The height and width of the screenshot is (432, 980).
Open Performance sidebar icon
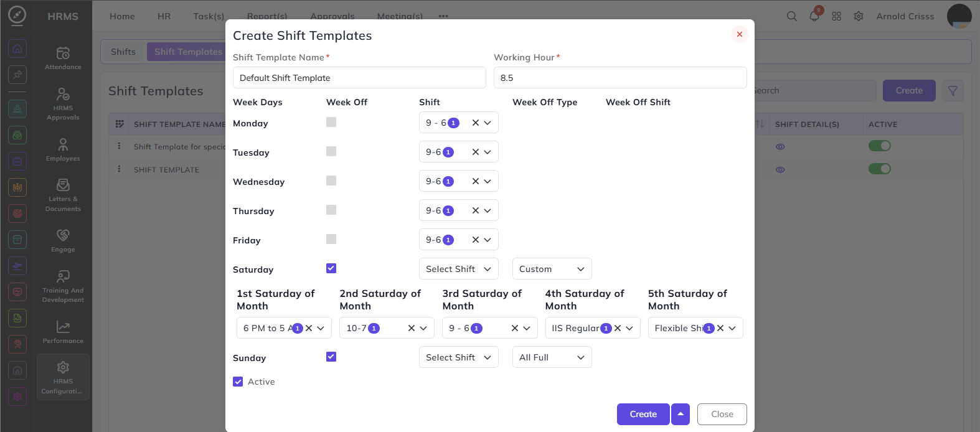coord(63,331)
